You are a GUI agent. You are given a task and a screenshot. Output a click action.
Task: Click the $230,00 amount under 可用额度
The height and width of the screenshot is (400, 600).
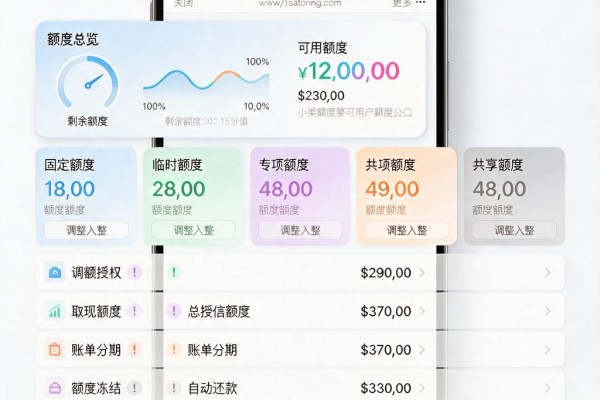pyautogui.click(x=321, y=96)
